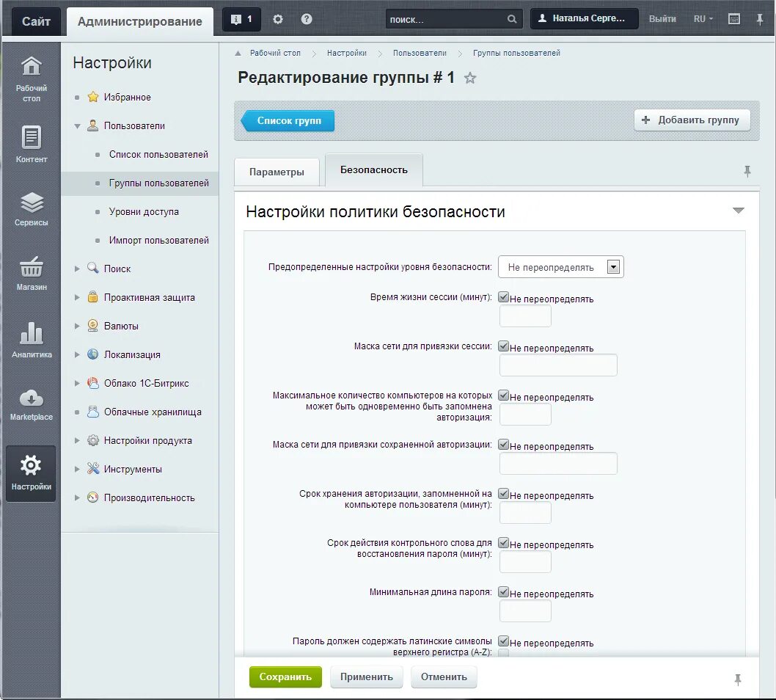The image size is (776, 700).
Task: Open the Магазин basket section
Action: pyautogui.click(x=32, y=273)
